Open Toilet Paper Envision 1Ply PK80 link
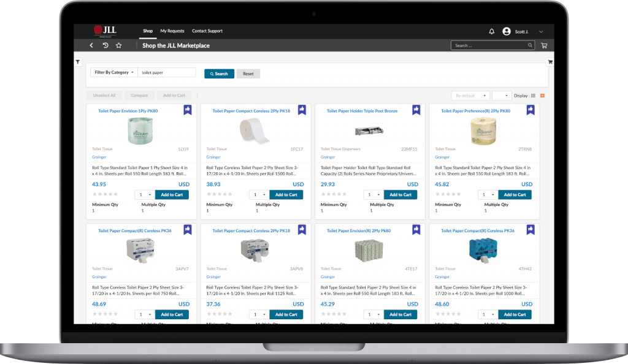Screen dimensions: 628x364 (128, 111)
